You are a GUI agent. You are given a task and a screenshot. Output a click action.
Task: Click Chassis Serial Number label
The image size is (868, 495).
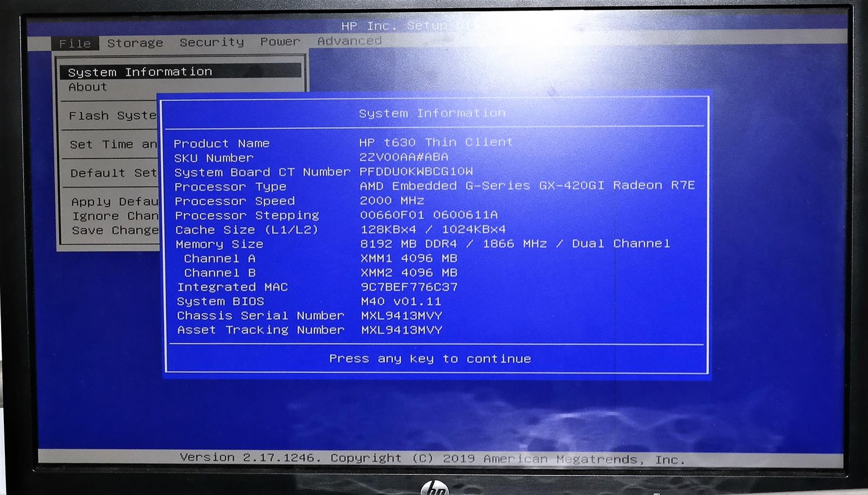point(261,316)
